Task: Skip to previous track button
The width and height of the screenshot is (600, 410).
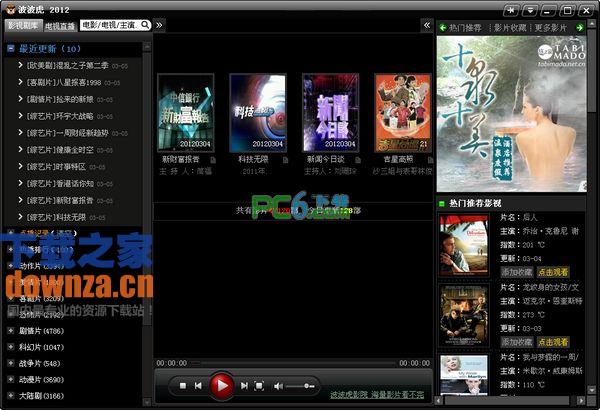Action: point(198,386)
